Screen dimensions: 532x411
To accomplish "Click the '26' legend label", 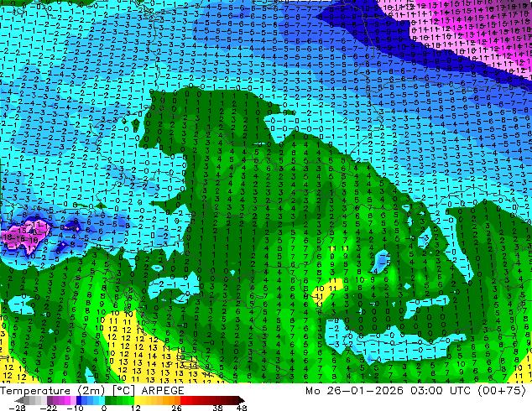I will click(176, 408).
